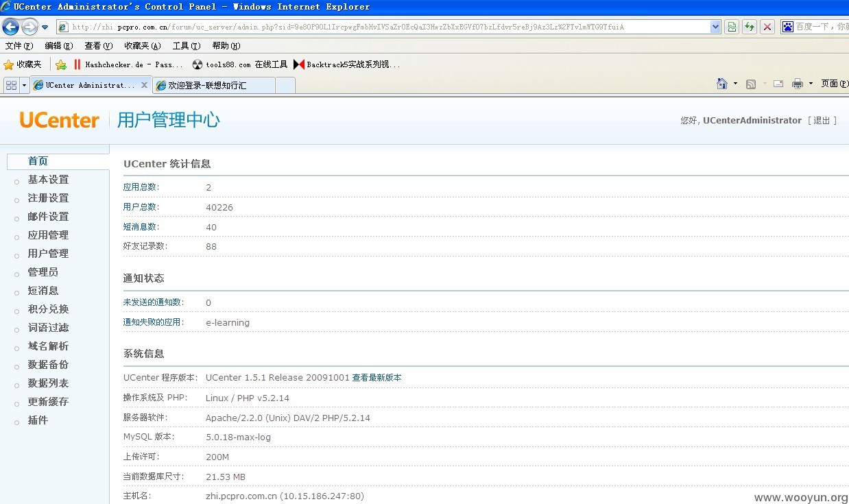
Task: Open the Quick Tabs grid icon
Action: [11, 85]
